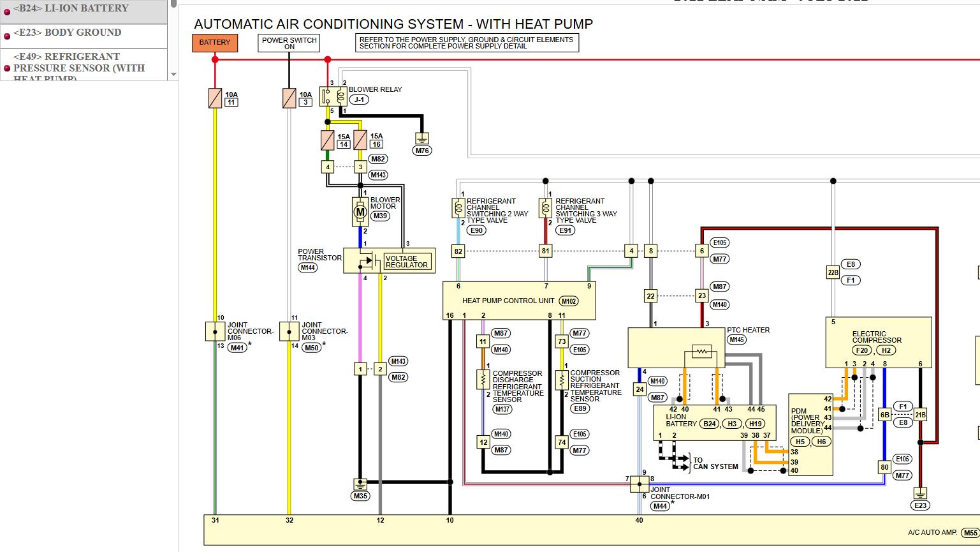Image resolution: width=980 pixels, height=552 pixels.
Task: Open the F20 electric compressor connector label
Action: [x=862, y=350]
